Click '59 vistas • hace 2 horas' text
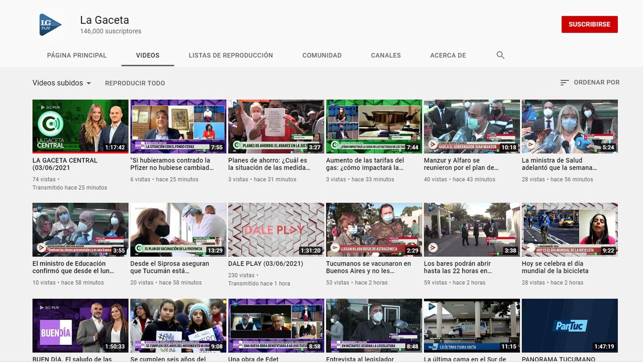643x364 pixels. [x=455, y=283]
